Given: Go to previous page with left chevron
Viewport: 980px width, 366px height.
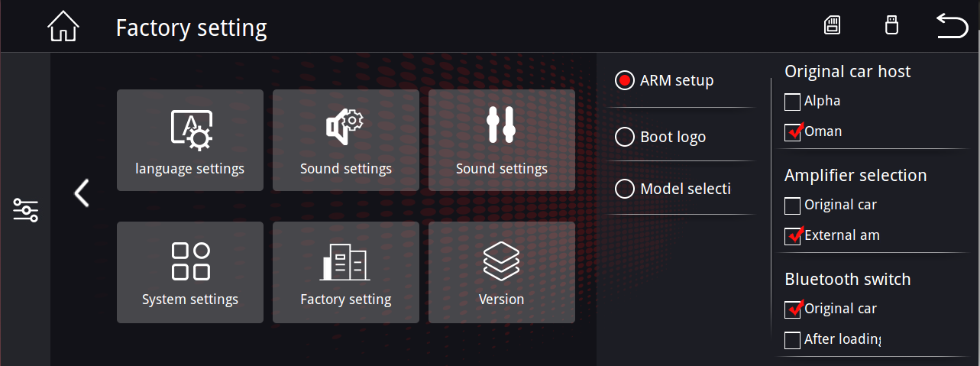Looking at the screenshot, I should (81, 193).
